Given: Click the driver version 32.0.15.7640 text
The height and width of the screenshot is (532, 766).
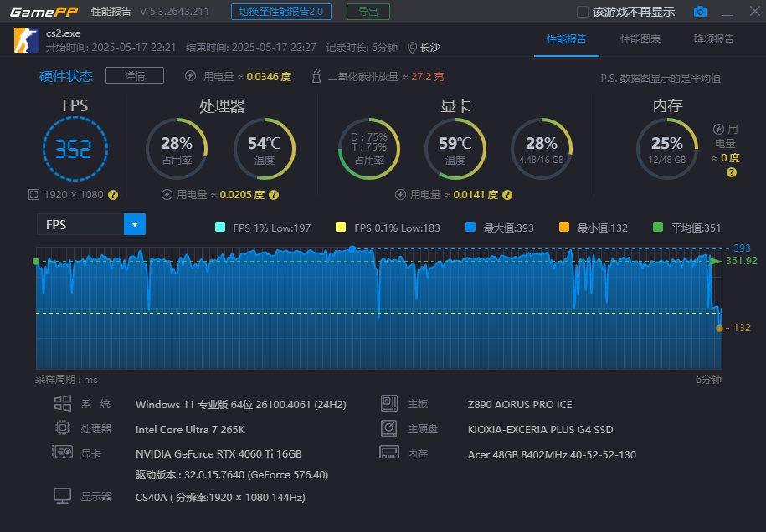Looking at the screenshot, I should [x=232, y=475].
